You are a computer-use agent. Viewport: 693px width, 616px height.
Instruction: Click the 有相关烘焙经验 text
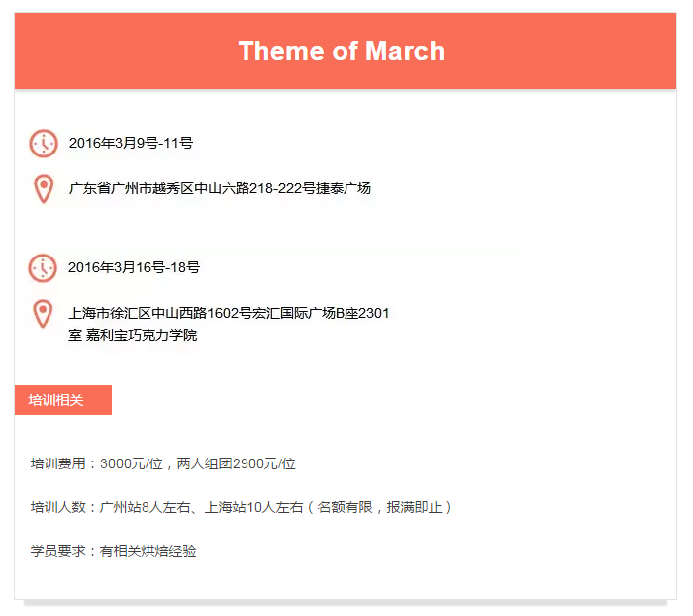click(x=148, y=551)
